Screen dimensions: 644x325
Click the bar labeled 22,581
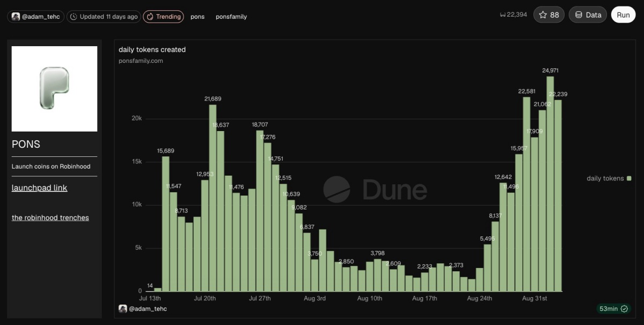coord(526,194)
